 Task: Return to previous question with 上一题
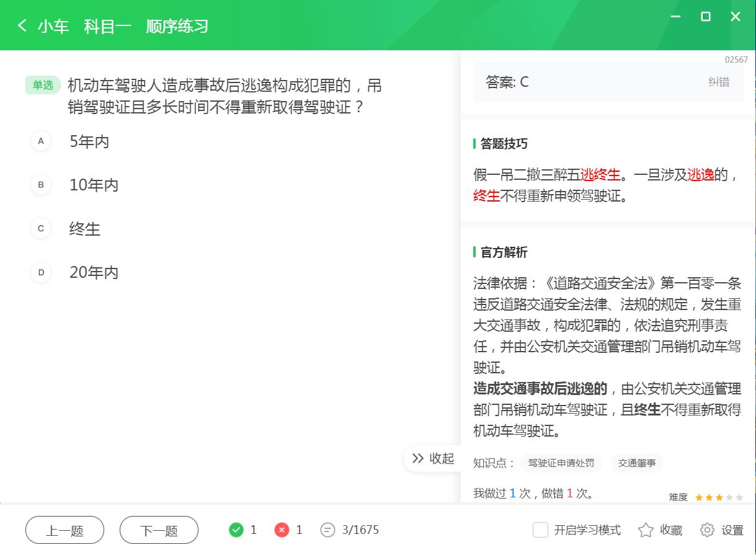(64, 530)
